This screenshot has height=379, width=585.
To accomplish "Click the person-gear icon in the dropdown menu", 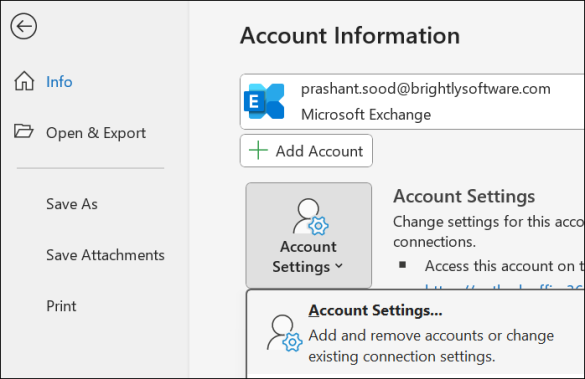I will pyautogui.click(x=284, y=333).
